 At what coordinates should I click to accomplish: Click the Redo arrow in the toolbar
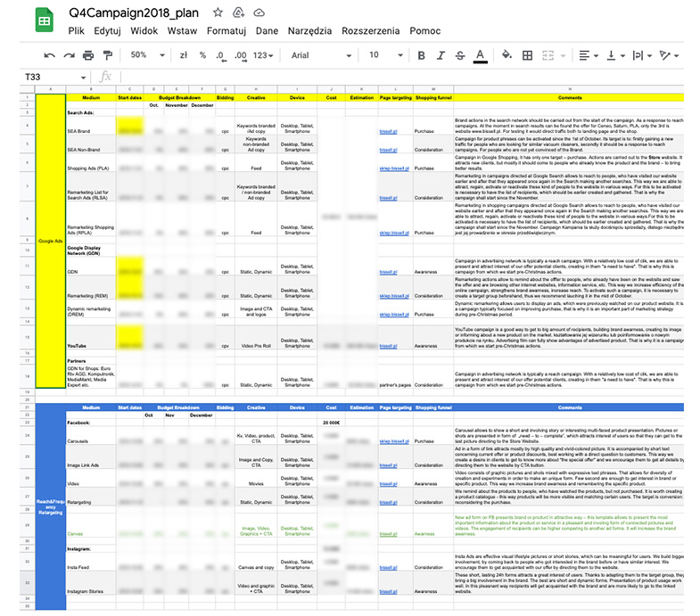pyautogui.click(x=68, y=55)
